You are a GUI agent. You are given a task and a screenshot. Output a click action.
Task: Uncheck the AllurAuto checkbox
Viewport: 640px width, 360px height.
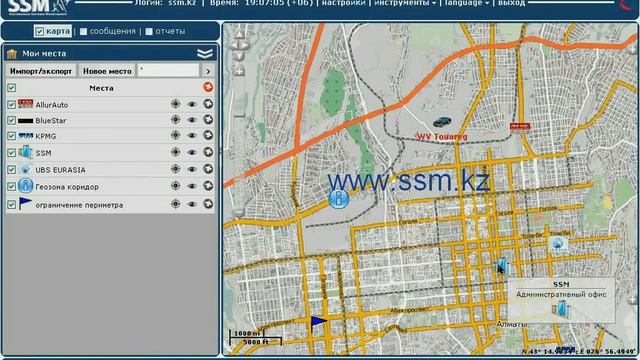(x=11, y=105)
